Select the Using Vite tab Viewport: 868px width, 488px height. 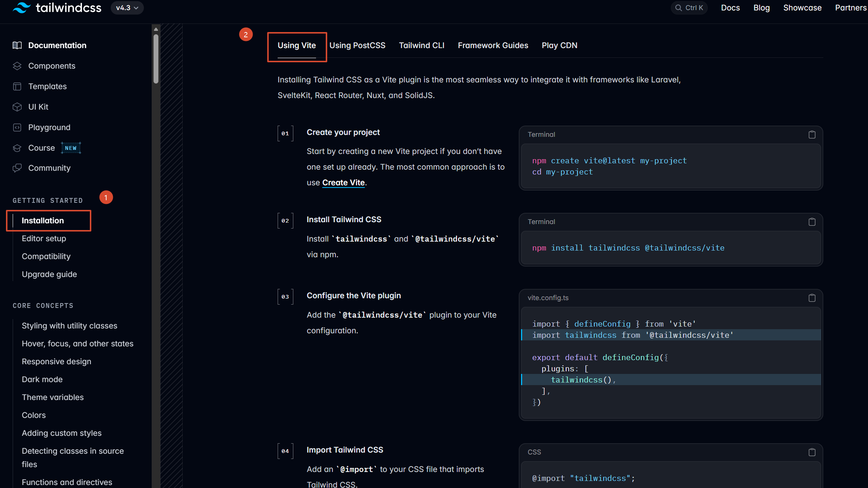point(297,45)
